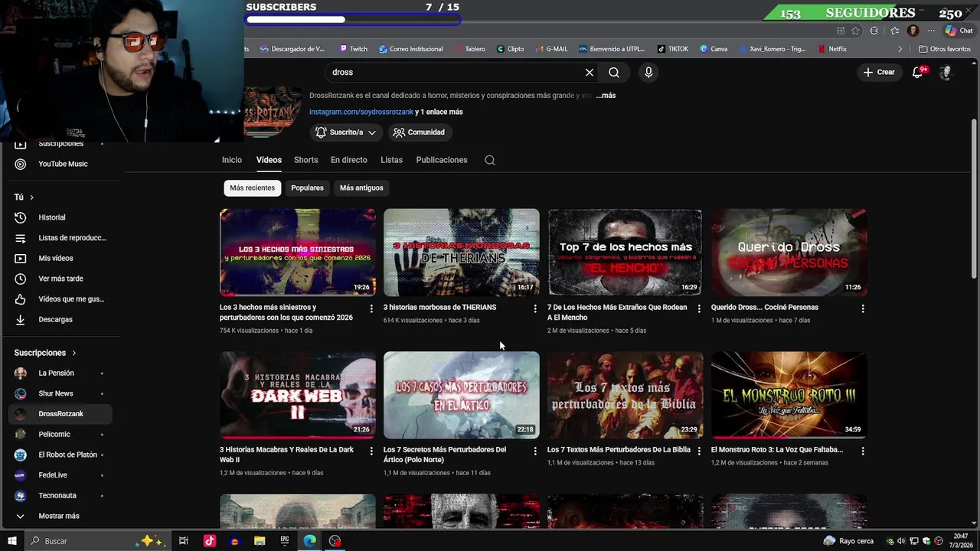Viewport: 980px width, 551px height.
Task: Open the TIKTOK bookmark
Action: [x=673, y=49]
